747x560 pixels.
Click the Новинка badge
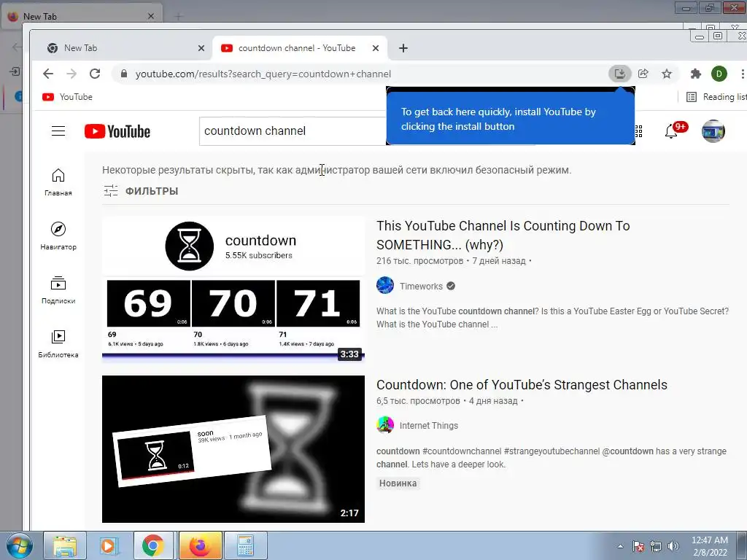[398, 483]
